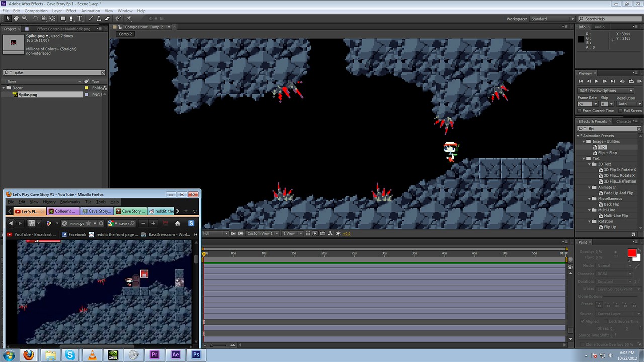This screenshot has width=644, height=362.
Task: Collapse the Image - Utilities folder
Action: tap(584, 141)
